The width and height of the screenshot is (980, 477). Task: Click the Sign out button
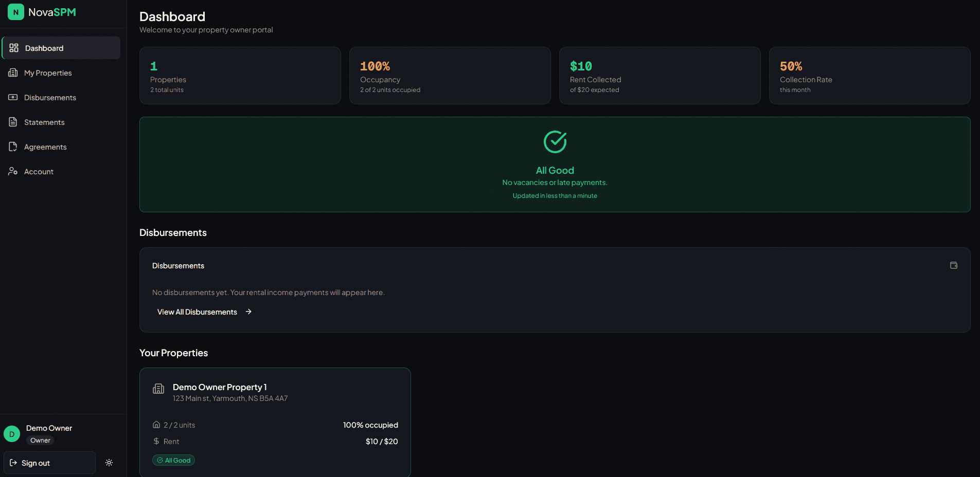coord(49,463)
